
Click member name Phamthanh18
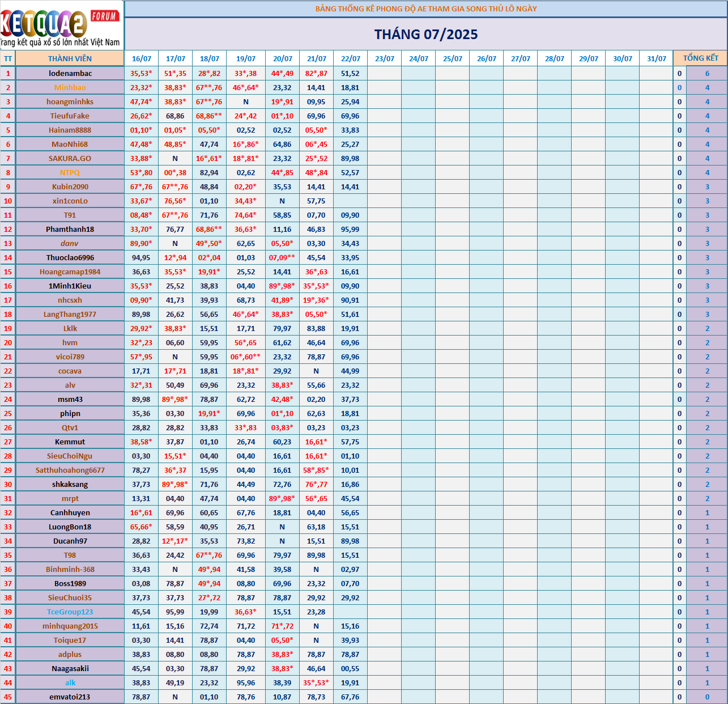coord(70,229)
